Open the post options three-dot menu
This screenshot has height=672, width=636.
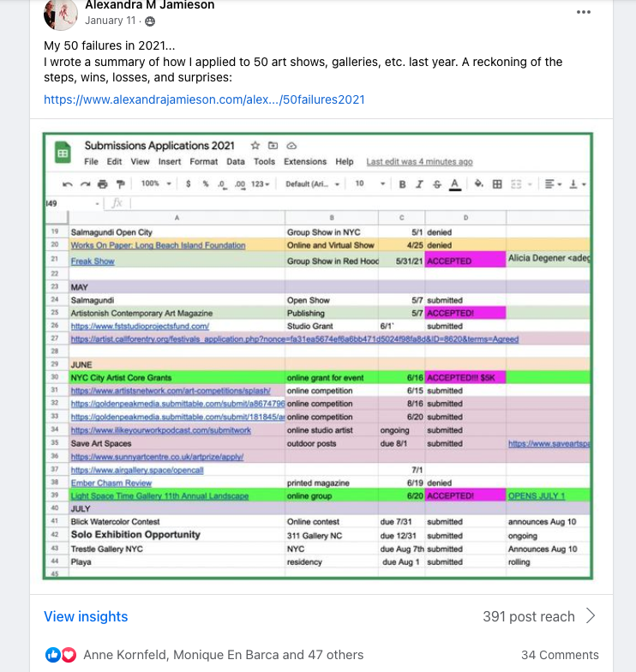click(x=583, y=12)
